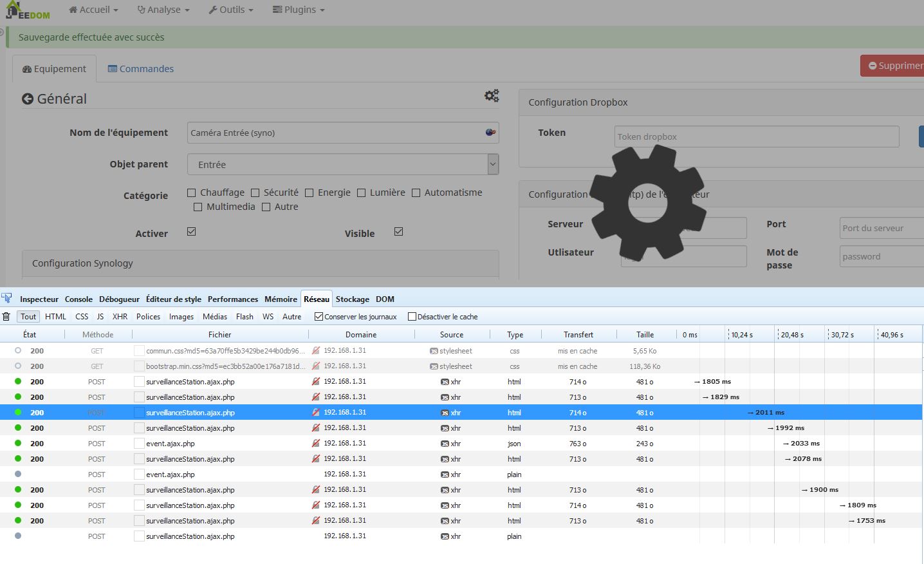Click the Port du serveur input field

pos(882,228)
